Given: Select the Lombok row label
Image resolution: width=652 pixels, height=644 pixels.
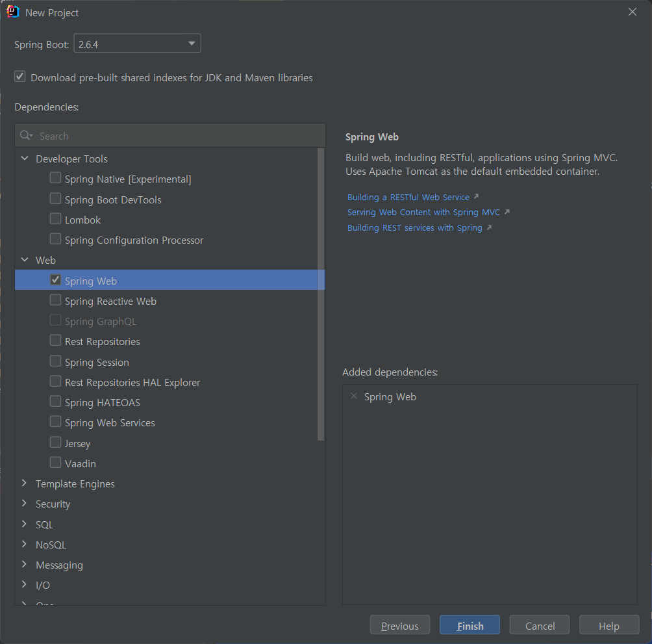Looking at the screenshot, I should point(82,220).
